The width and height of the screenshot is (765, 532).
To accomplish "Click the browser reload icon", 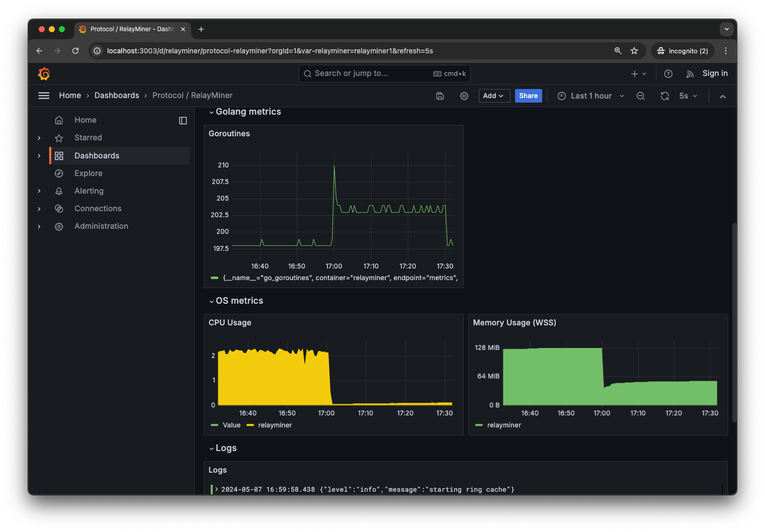I will click(x=75, y=51).
